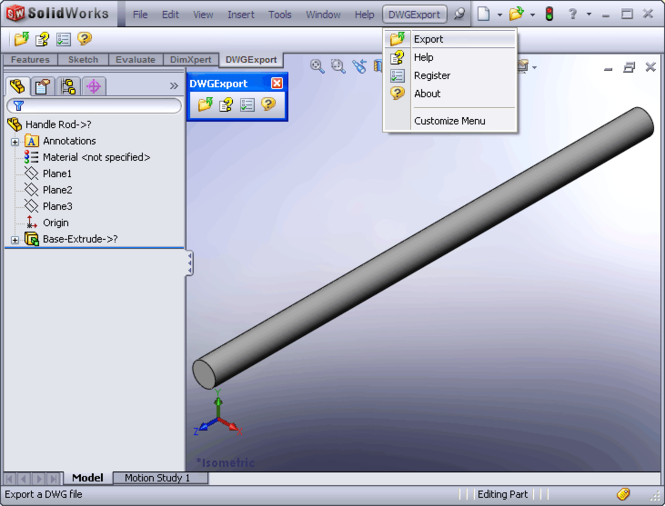Click the DWGExport menu button
This screenshot has width=665, height=506.
click(x=414, y=14)
